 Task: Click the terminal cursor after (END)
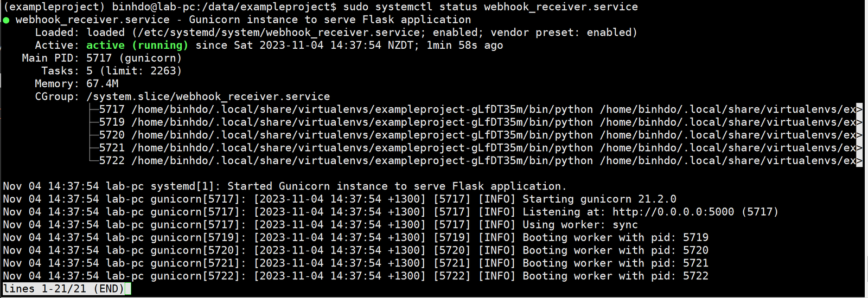(127, 289)
